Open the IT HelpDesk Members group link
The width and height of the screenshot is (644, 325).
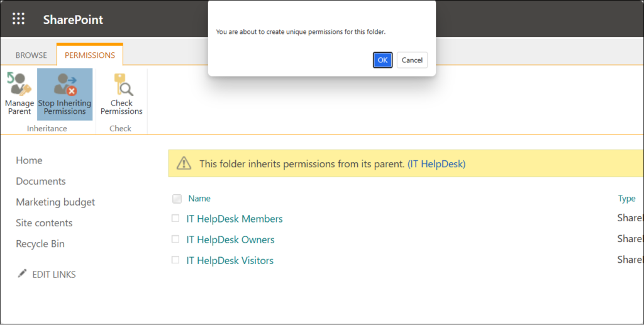235,219
